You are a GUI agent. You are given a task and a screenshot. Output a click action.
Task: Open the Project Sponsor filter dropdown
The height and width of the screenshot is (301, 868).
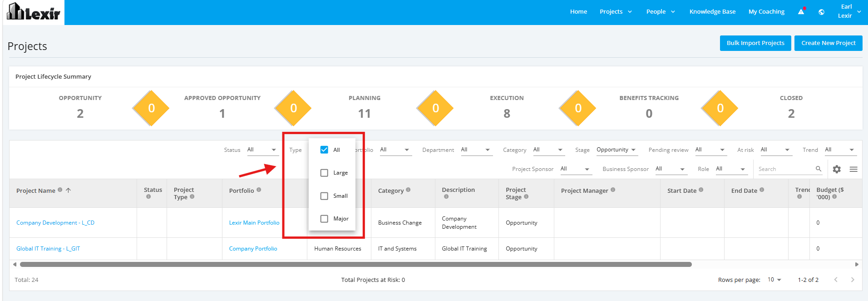(x=576, y=169)
